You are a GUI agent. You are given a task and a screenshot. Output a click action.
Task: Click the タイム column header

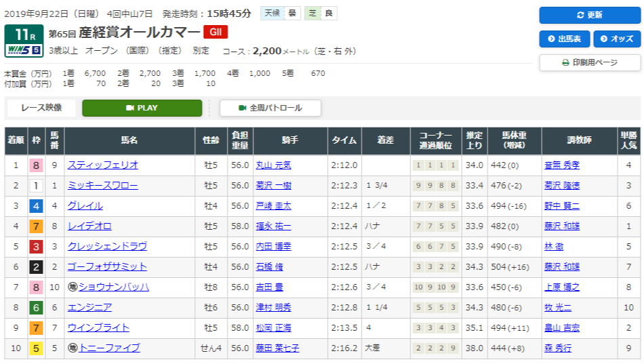[x=344, y=141]
